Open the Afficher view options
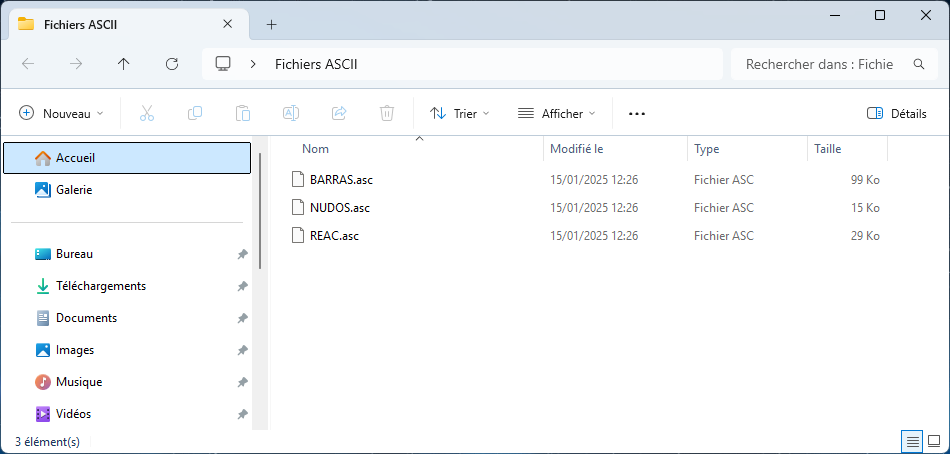This screenshot has width=950, height=454. pyautogui.click(x=556, y=113)
